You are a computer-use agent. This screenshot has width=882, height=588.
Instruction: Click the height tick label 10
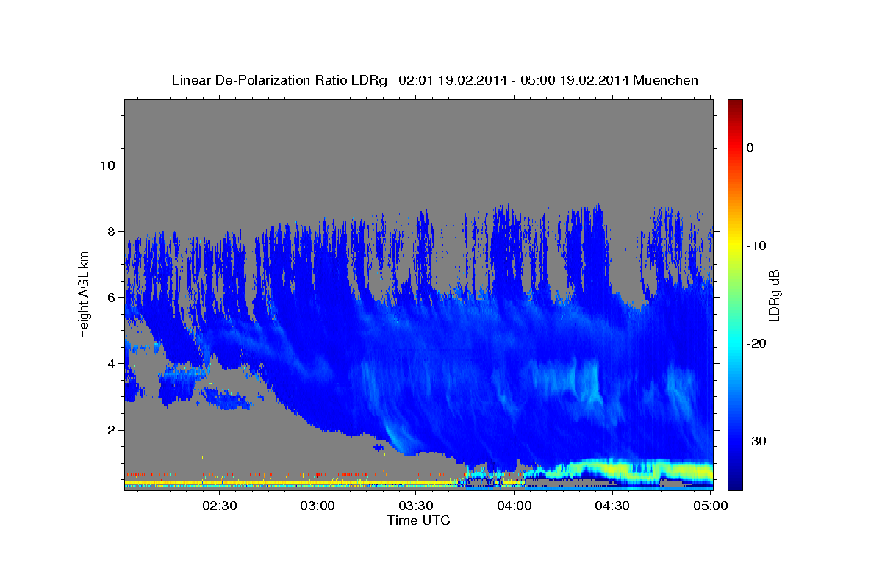pos(107,165)
